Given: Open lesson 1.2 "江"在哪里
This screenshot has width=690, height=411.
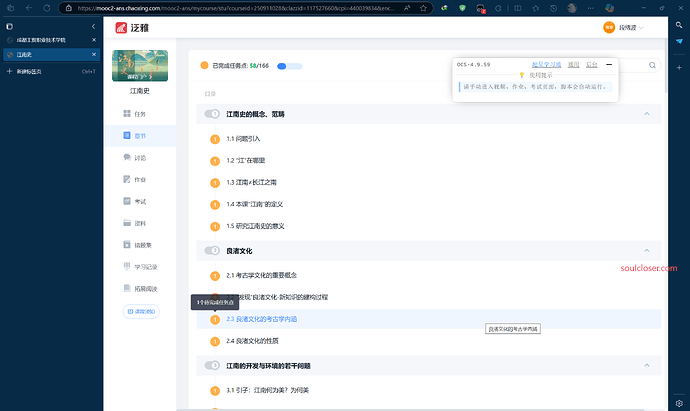Looking at the screenshot, I should click(246, 161).
